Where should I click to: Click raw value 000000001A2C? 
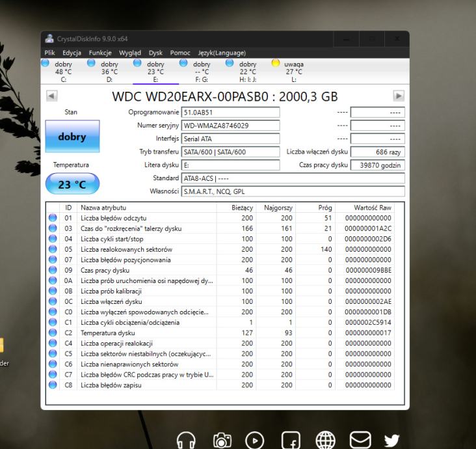coord(368,228)
